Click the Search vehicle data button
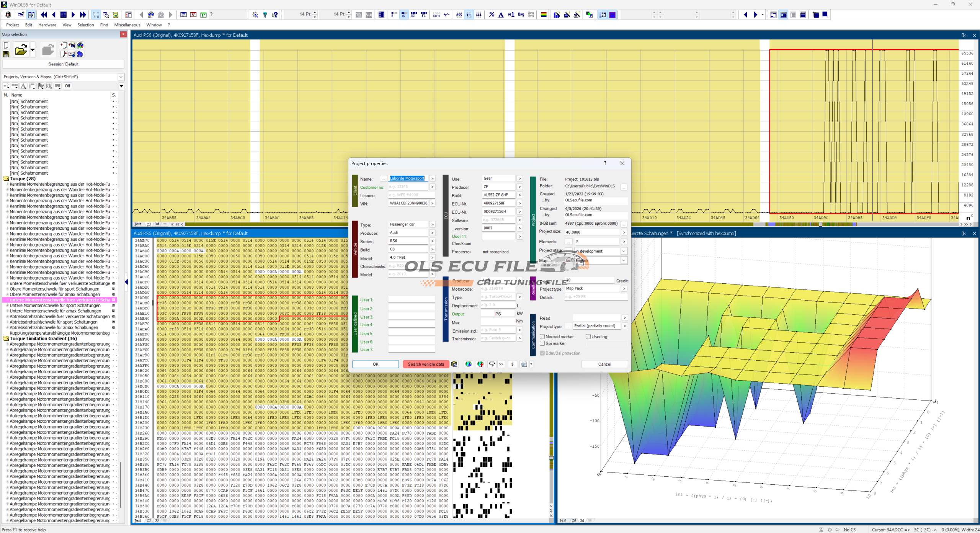Viewport: 980px width, 533px height. (425, 364)
